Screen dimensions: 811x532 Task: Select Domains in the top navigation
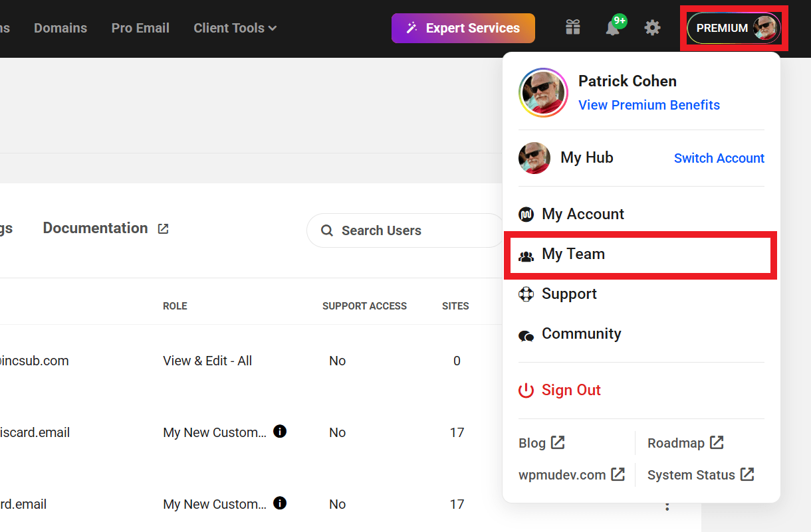point(60,28)
